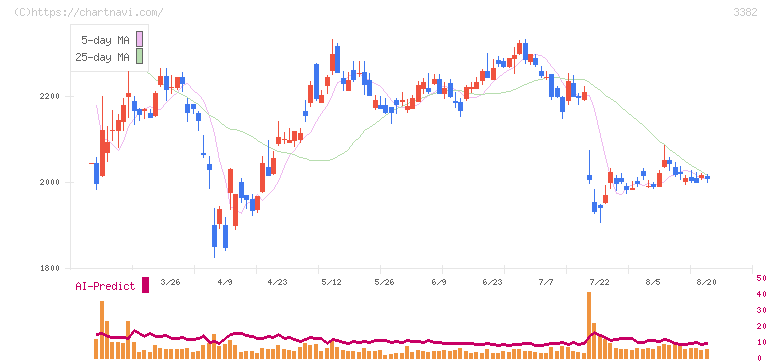
Task: Click the pink 5-day MA legend swatch
Action: coord(139,40)
